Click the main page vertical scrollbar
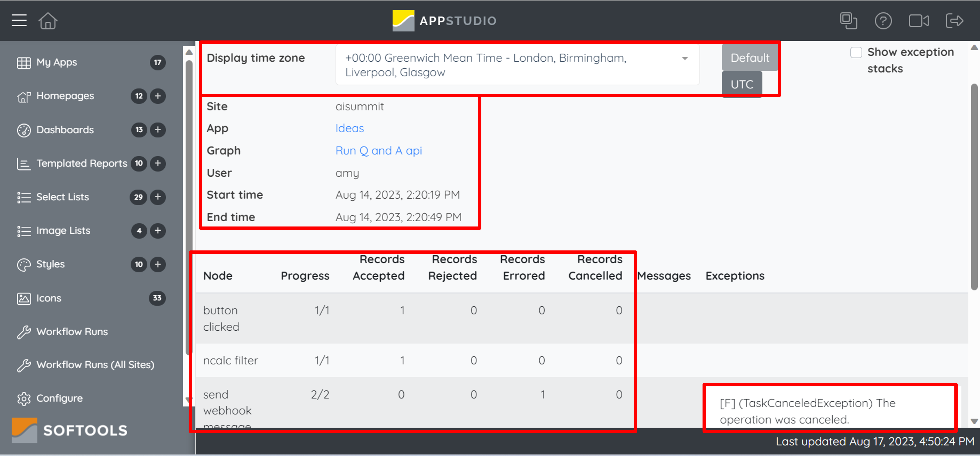 tap(974, 187)
